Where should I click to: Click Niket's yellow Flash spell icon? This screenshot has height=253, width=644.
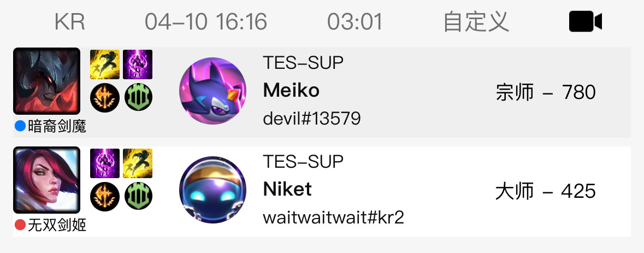(138, 163)
